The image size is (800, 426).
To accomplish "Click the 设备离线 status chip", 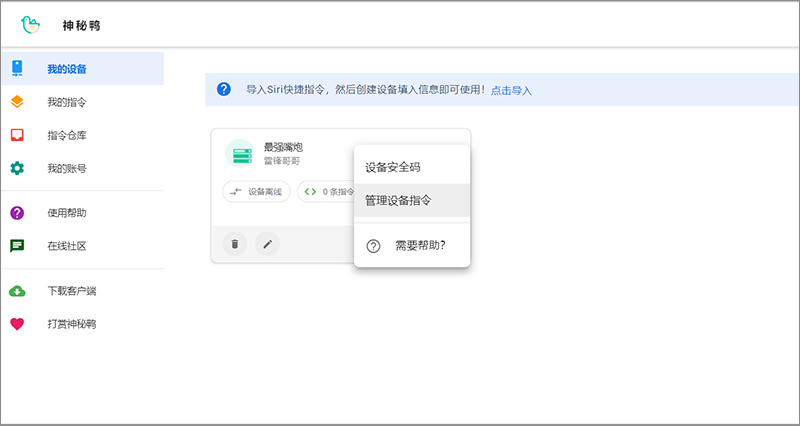I will point(256,192).
